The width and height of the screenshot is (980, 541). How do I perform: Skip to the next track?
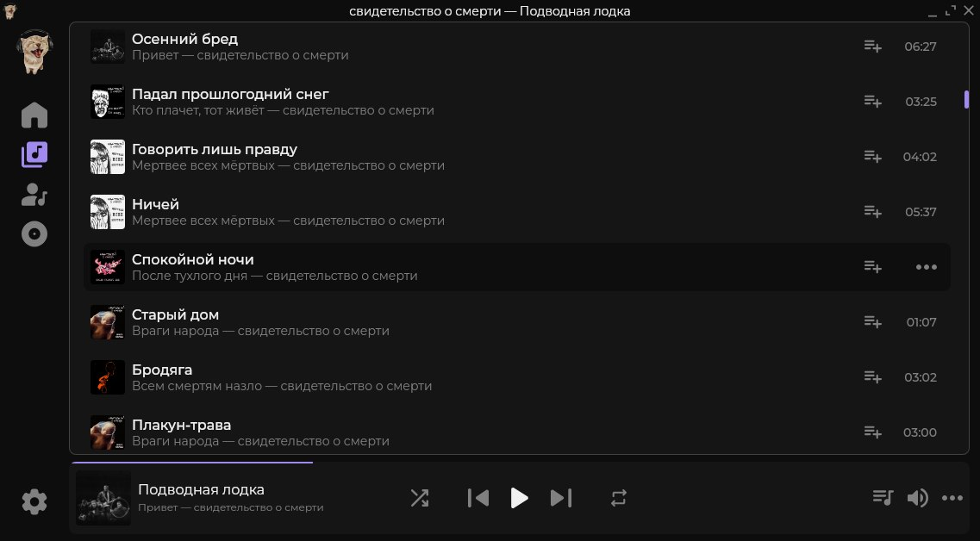[x=560, y=498]
